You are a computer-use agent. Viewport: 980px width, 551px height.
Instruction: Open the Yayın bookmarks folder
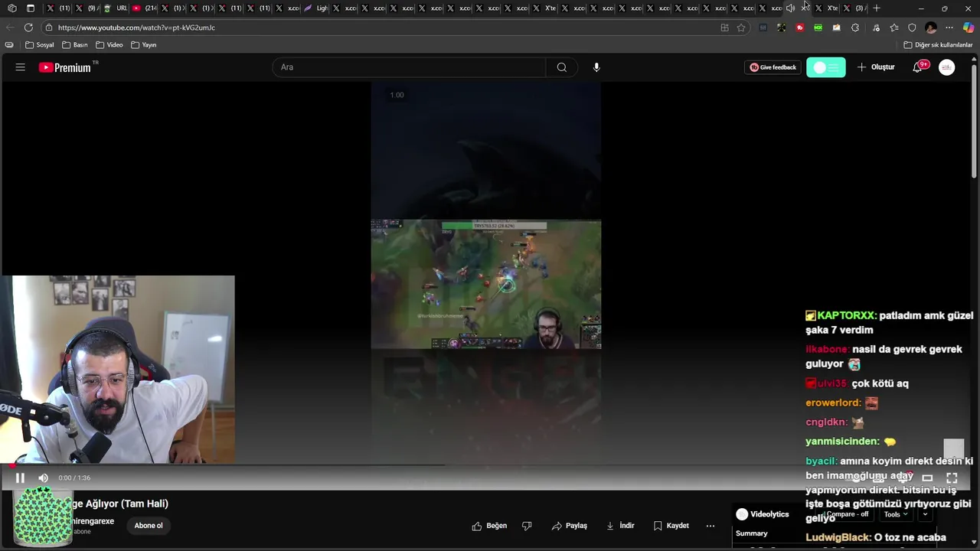click(144, 45)
